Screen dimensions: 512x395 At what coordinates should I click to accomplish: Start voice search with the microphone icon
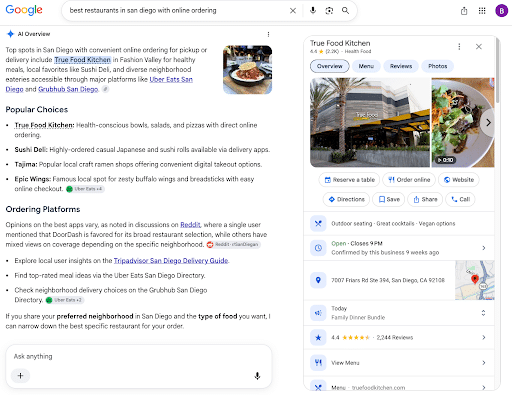[x=313, y=11]
